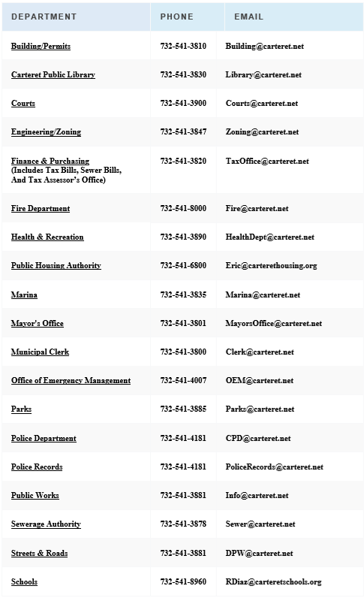Screen dimensions: 364x598
Task: Click the Schools link
Action: point(25,581)
